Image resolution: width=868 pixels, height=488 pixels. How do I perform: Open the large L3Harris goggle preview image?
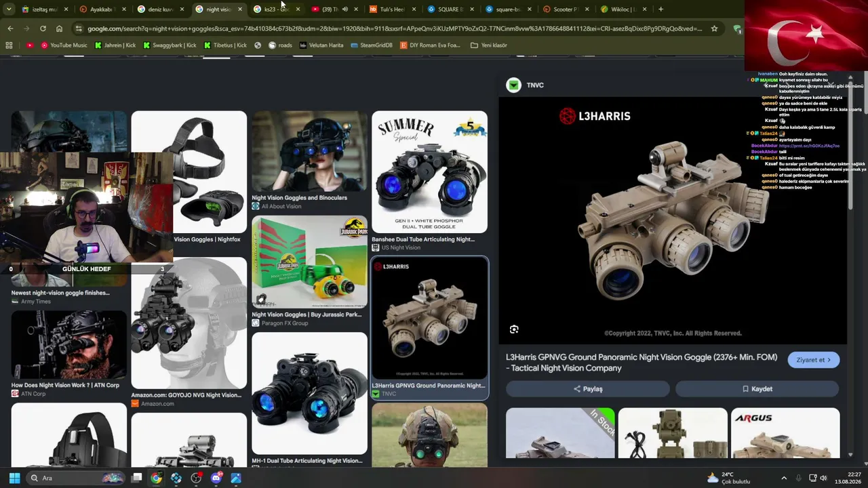click(673, 220)
